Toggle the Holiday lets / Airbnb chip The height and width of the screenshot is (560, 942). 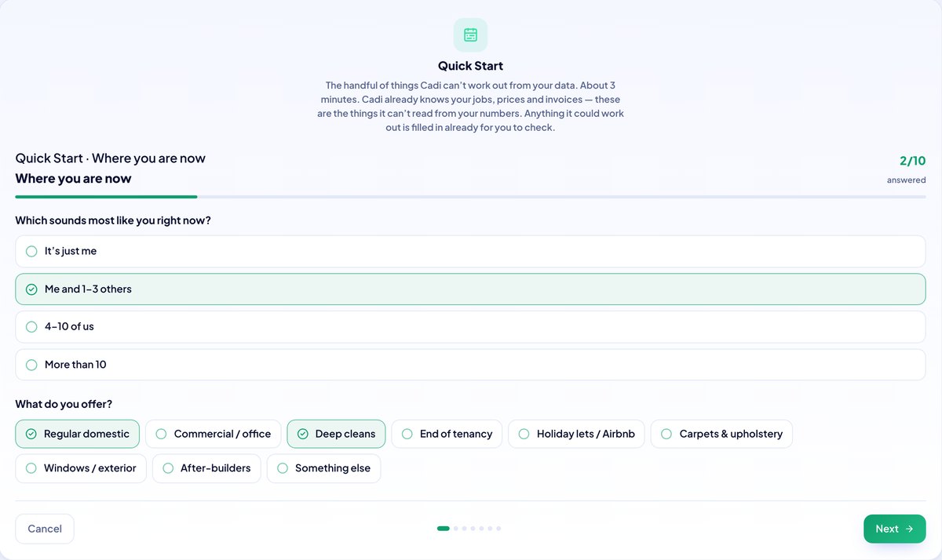click(576, 434)
